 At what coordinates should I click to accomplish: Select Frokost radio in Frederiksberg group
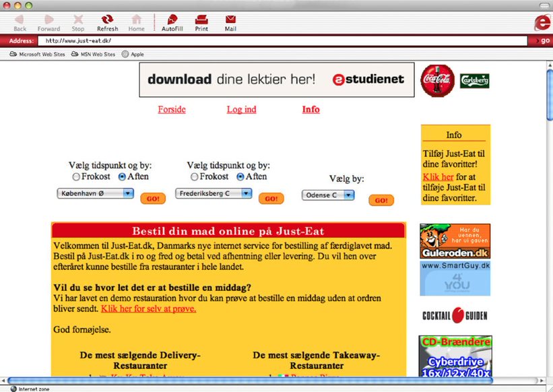[x=195, y=176]
